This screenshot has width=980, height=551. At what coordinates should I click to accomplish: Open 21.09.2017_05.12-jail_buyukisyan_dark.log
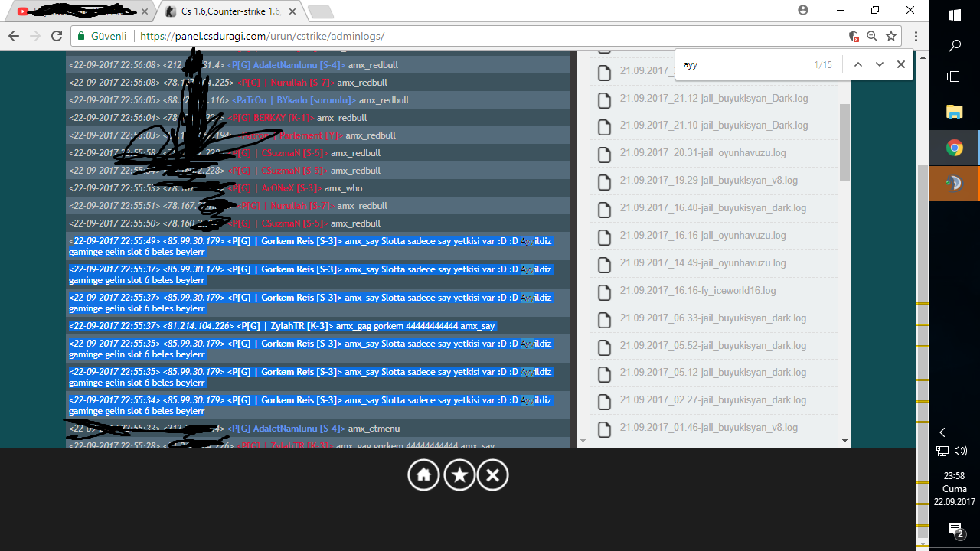pos(713,373)
